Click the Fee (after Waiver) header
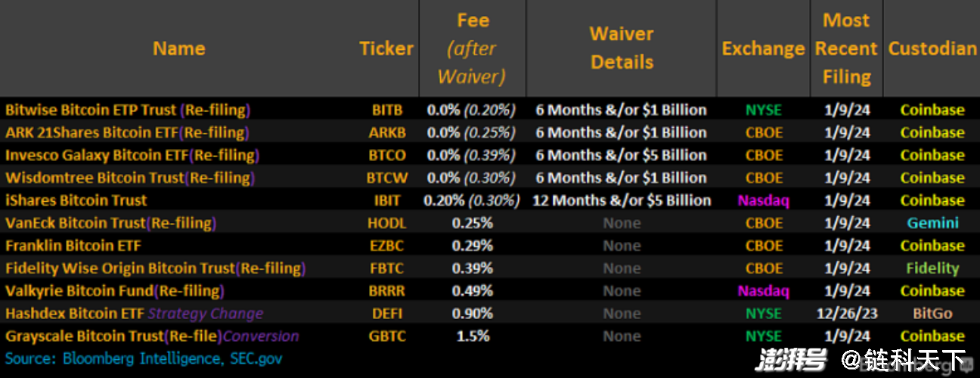The image size is (980, 378). point(472,48)
